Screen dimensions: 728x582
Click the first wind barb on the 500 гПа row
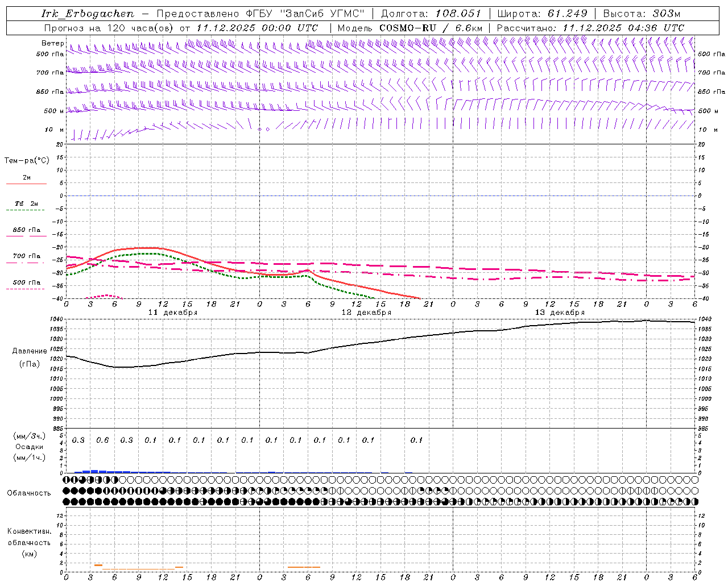click(x=71, y=51)
